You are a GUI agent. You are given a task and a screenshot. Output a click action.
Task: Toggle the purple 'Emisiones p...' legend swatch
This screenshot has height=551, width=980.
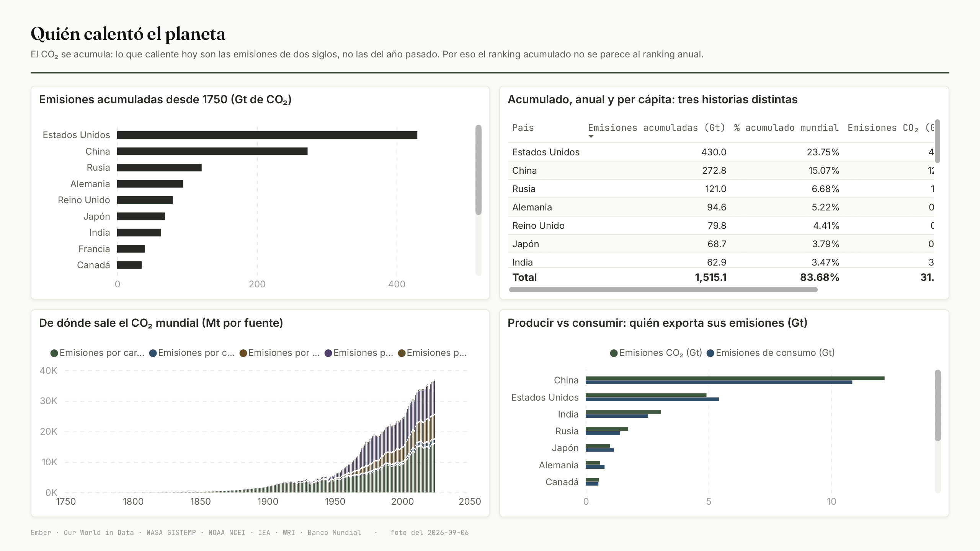[328, 353]
